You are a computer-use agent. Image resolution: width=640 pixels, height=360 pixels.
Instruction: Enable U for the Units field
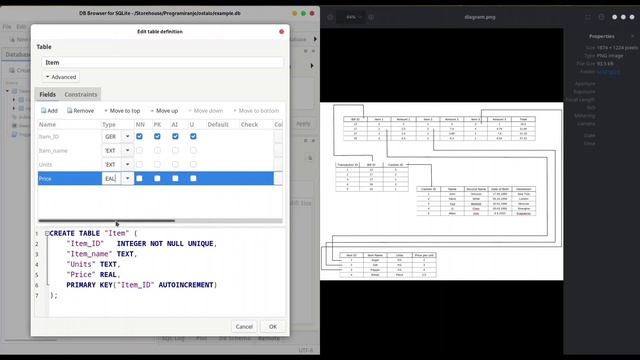[x=193, y=164]
